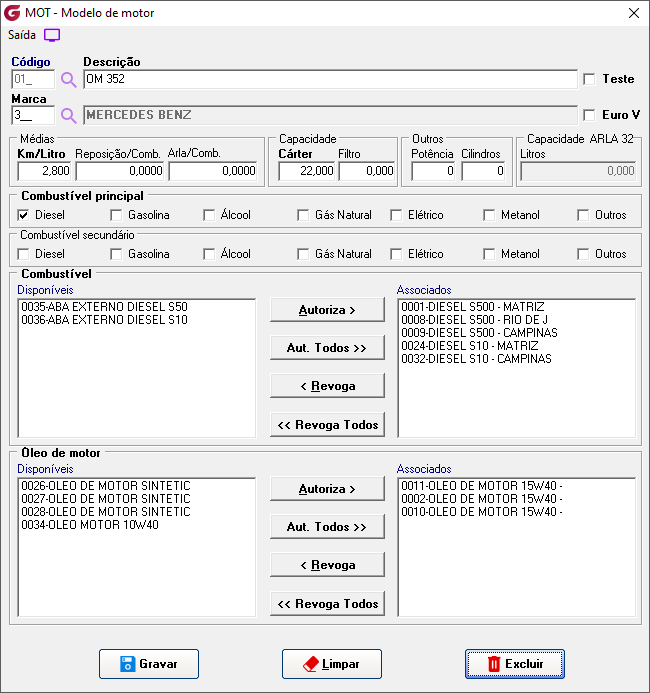Click Revoga in Óleo de motor section
The image size is (650, 693).
pyautogui.click(x=327, y=565)
